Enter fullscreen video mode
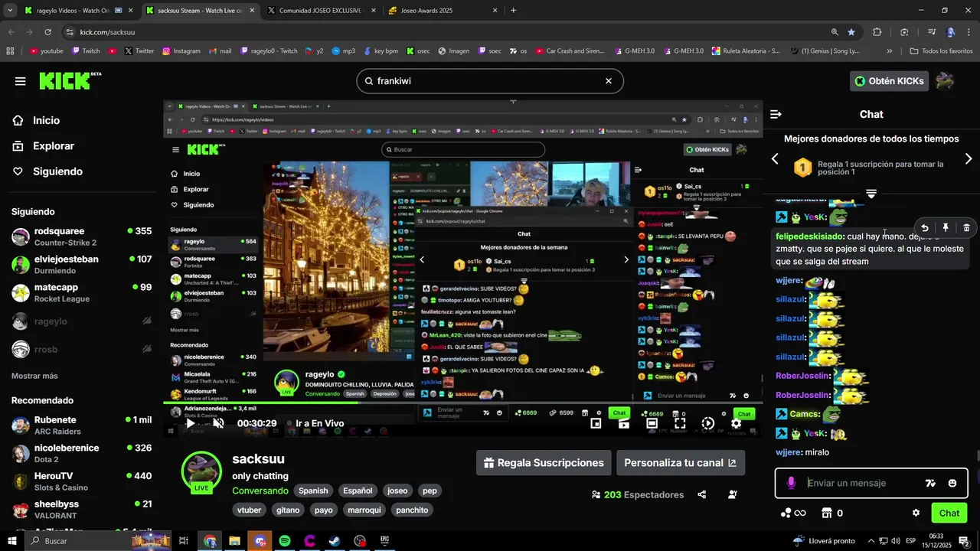 pyautogui.click(x=680, y=423)
